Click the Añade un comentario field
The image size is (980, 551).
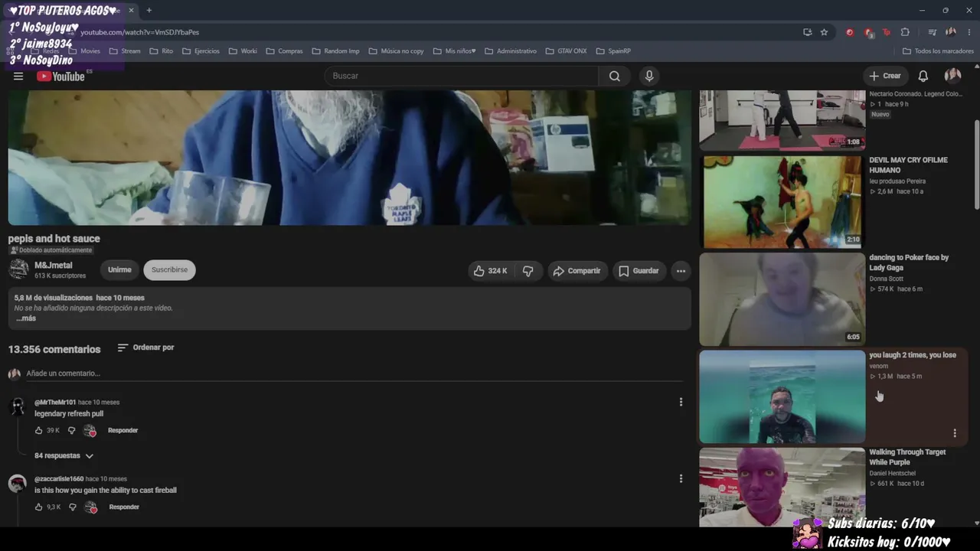click(x=354, y=373)
